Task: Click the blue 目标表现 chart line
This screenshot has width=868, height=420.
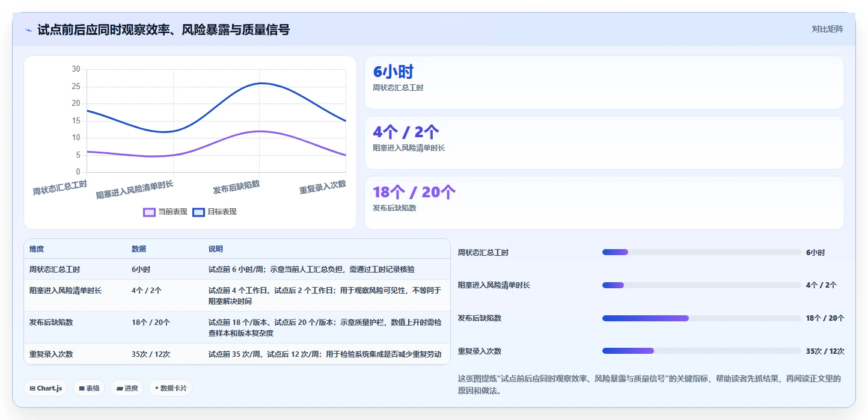Action: 258,83
